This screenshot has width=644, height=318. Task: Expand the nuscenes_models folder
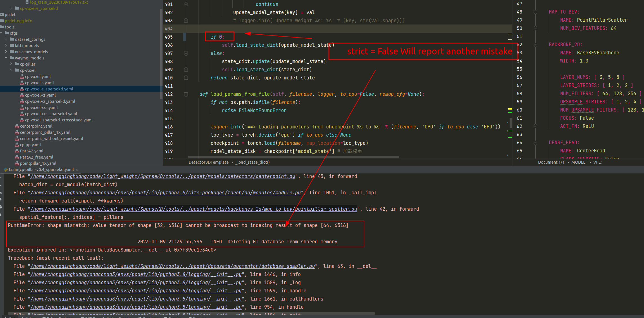click(6, 52)
